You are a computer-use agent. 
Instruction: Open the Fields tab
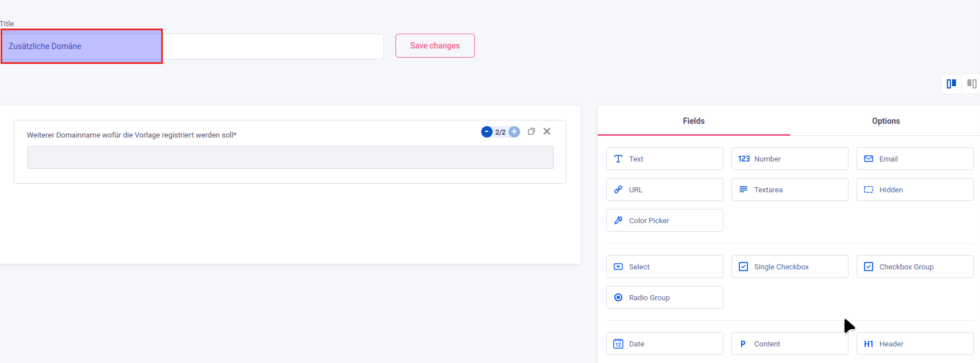[693, 121]
